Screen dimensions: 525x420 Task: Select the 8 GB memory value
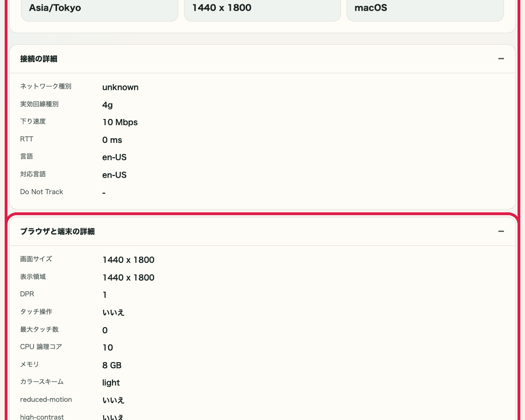tap(112, 365)
